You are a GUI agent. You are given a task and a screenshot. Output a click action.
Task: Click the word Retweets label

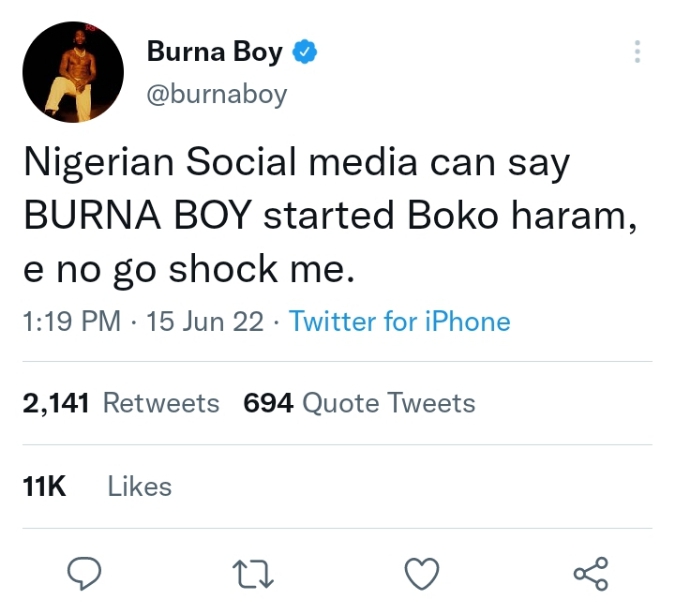161,403
